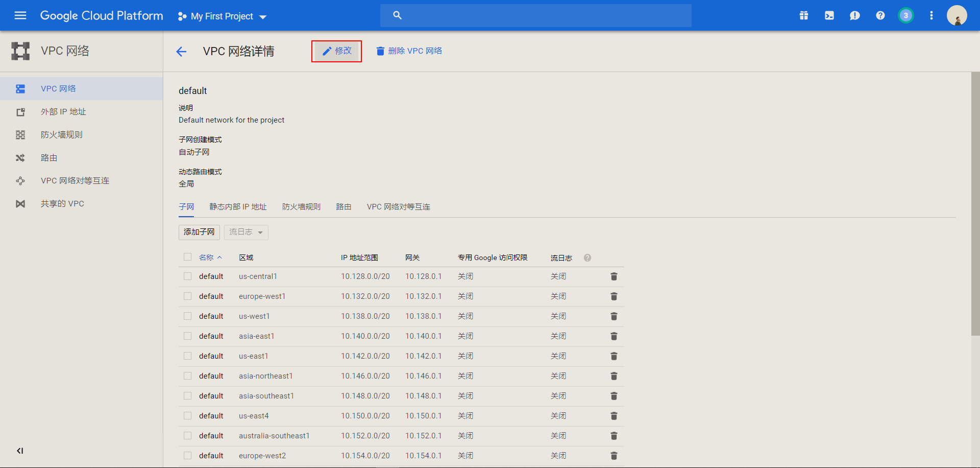
Task: Select VPC 网络对等互连 in the sidebar
Action: (82, 181)
